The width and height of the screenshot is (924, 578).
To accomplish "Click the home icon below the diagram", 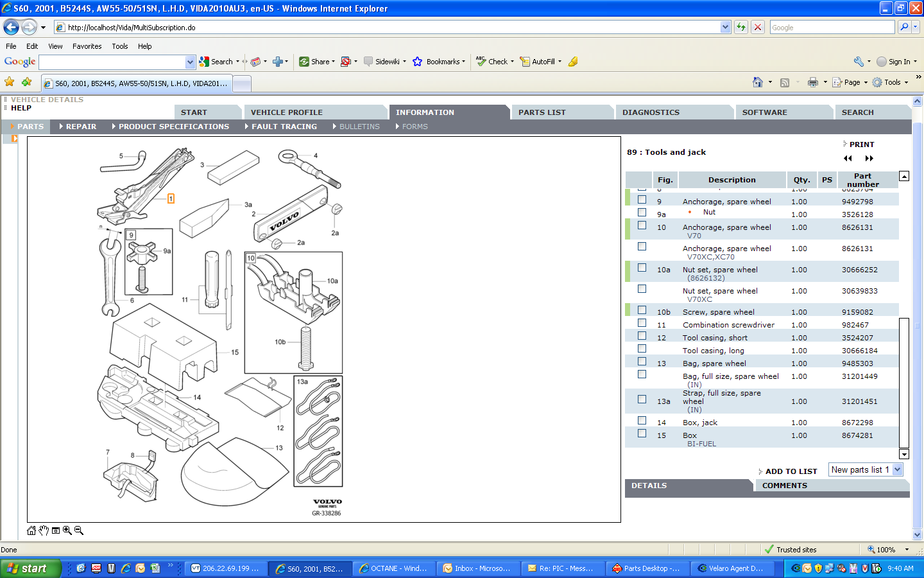I will point(31,530).
